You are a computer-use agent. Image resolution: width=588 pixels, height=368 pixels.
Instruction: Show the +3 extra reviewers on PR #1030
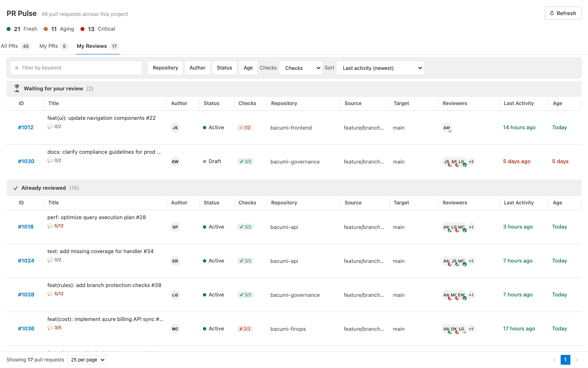click(471, 162)
